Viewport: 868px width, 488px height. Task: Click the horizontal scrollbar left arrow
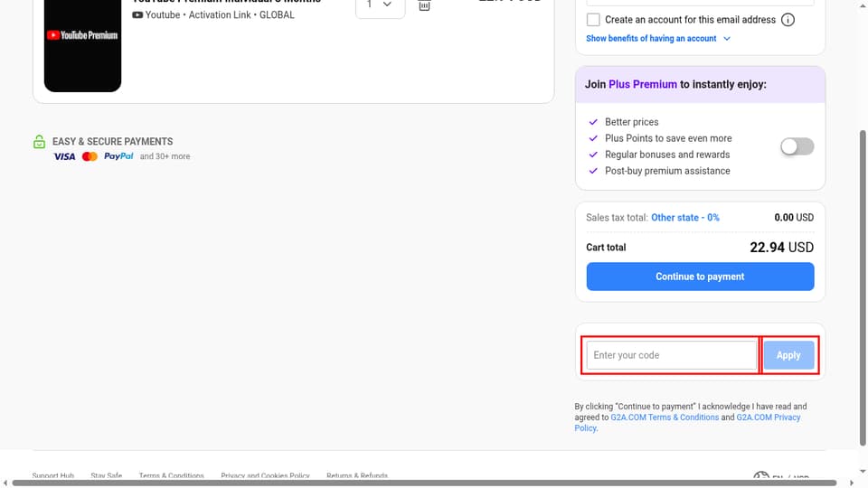(x=5, y=483)
